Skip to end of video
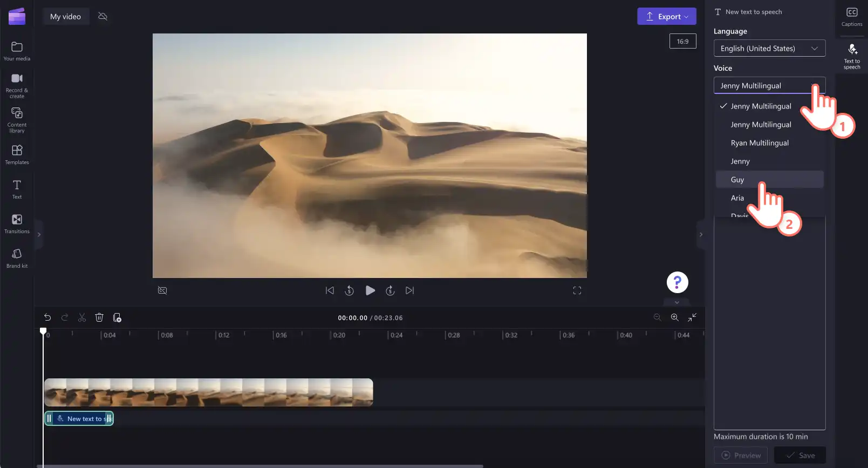 click(x=410, y=290)
